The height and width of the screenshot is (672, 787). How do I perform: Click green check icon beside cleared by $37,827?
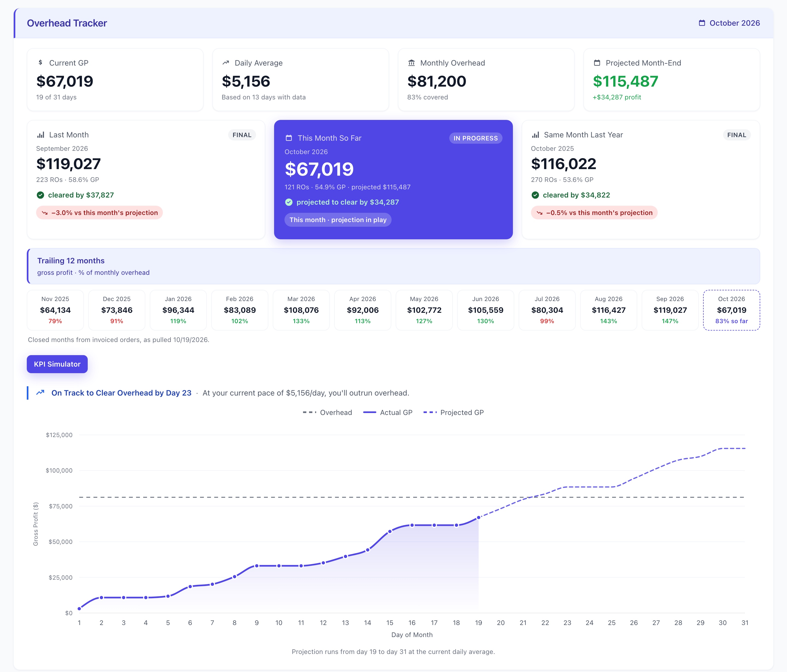(x=40, y=195)
